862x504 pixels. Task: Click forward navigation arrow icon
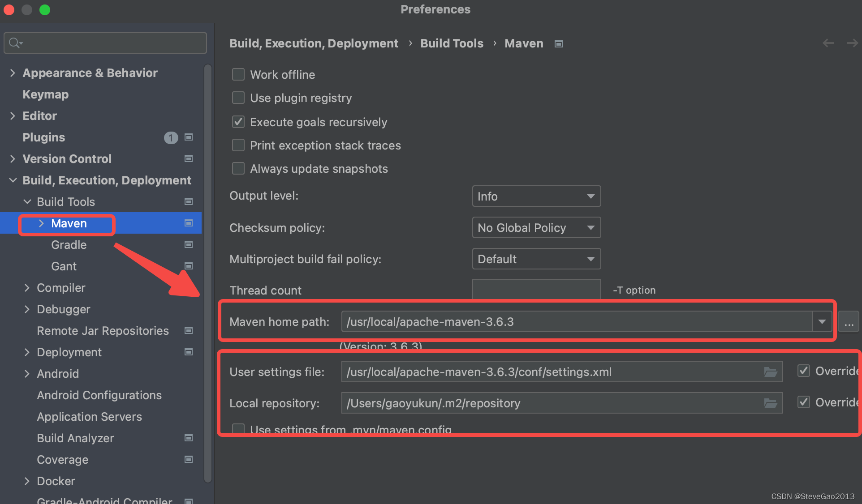[852, 43]
